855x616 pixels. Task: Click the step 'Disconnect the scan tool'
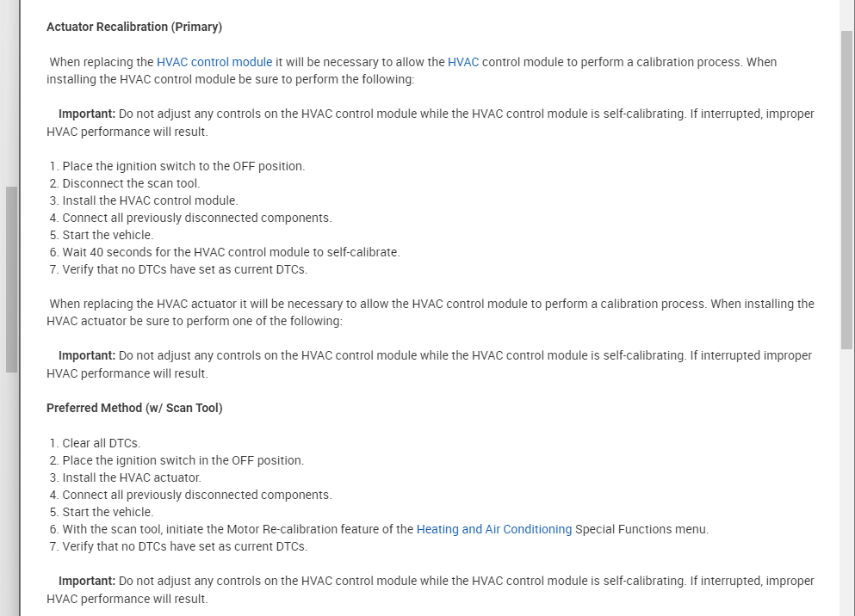(131, 183)
